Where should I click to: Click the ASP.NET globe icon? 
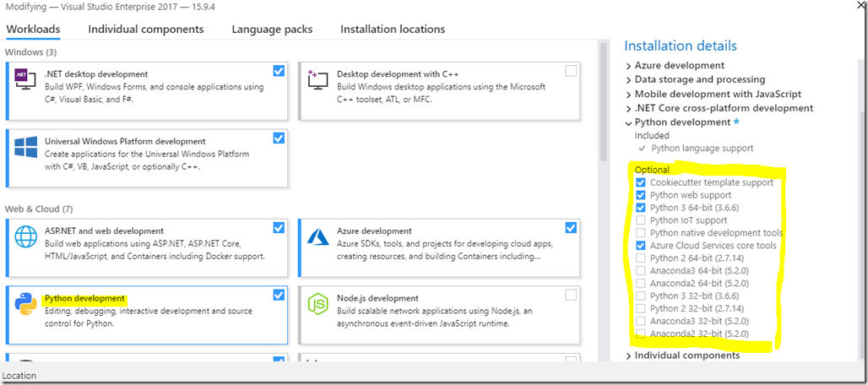[25, 237]
